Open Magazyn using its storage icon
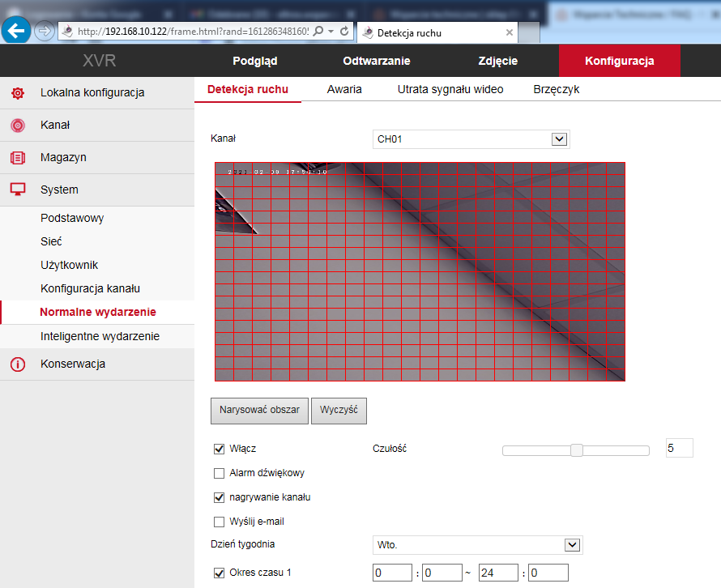 click(17, 157)
